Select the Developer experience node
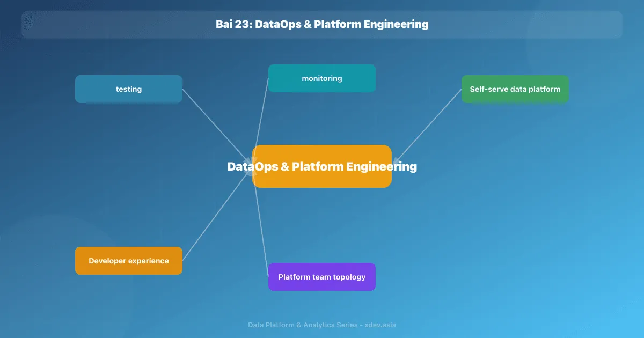The width and height of the screenshot is (644, 338). pyautogui.click(x=129, y=261)
